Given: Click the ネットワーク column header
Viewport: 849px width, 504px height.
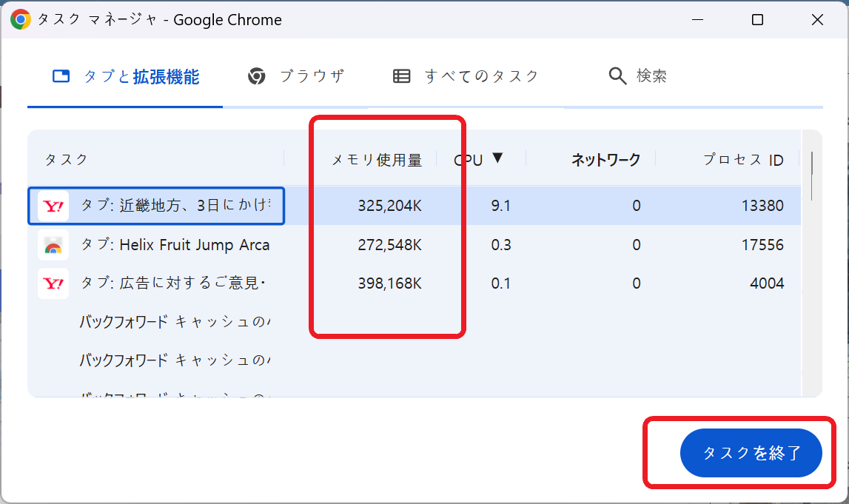Looking at the screenshot, I should [x=605, y=158].
